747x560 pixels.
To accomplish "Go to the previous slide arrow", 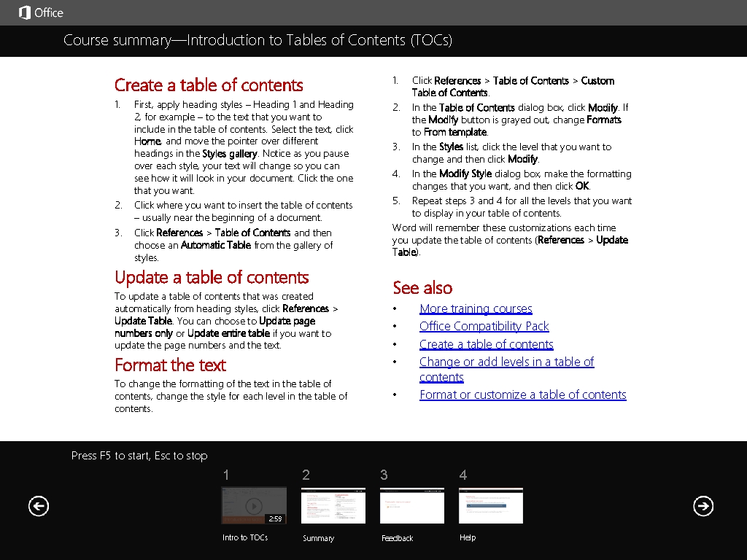I will 39,506.
